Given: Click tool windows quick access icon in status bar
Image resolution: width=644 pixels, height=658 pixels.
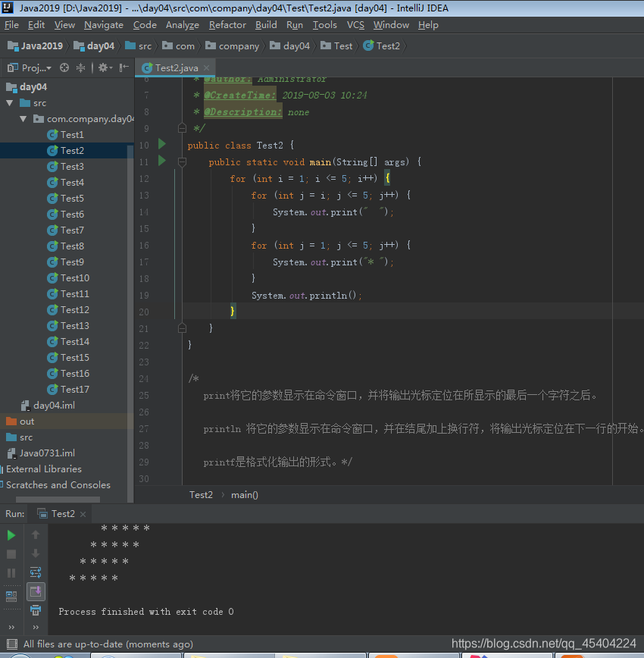Looking at the screenshot, I should coord(12,644).
